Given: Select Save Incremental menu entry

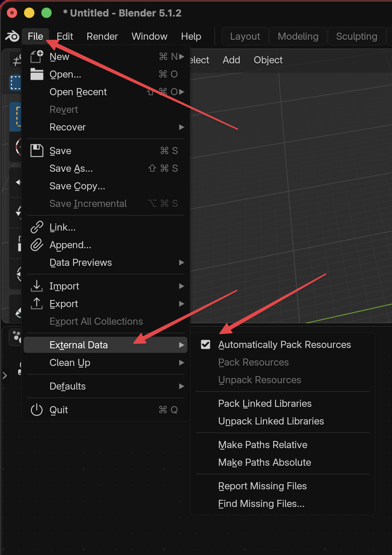Looking at the screenshot, I should click(x=106, y=204).
